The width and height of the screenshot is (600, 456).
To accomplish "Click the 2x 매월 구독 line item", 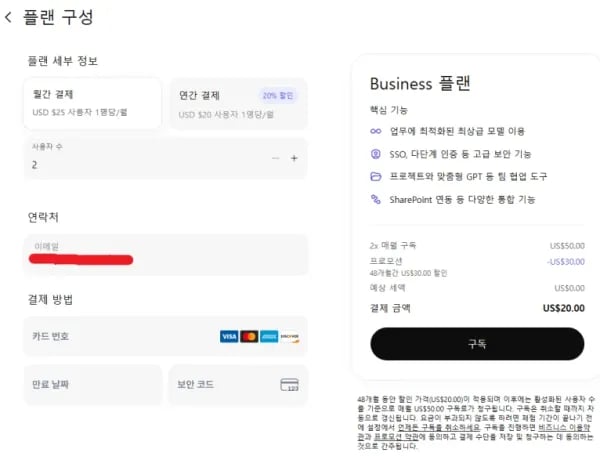I will 393,245.
